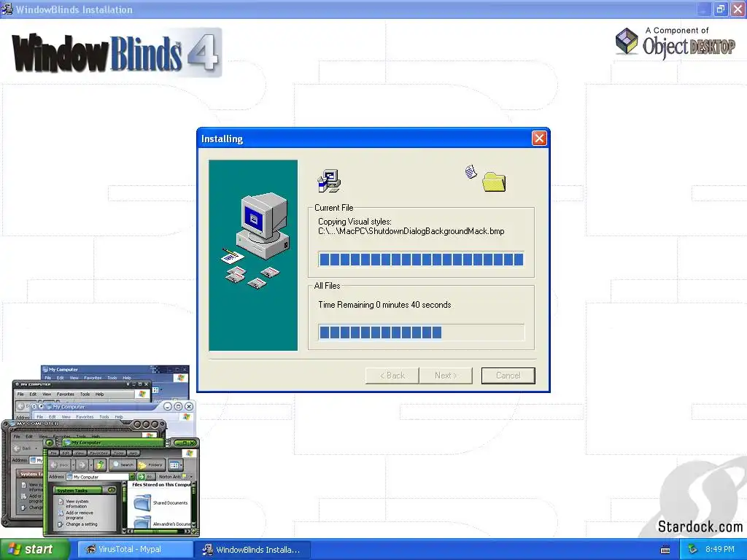Click the "All Files" group label
The image size is (747, 560).
[x=327, y=286]
